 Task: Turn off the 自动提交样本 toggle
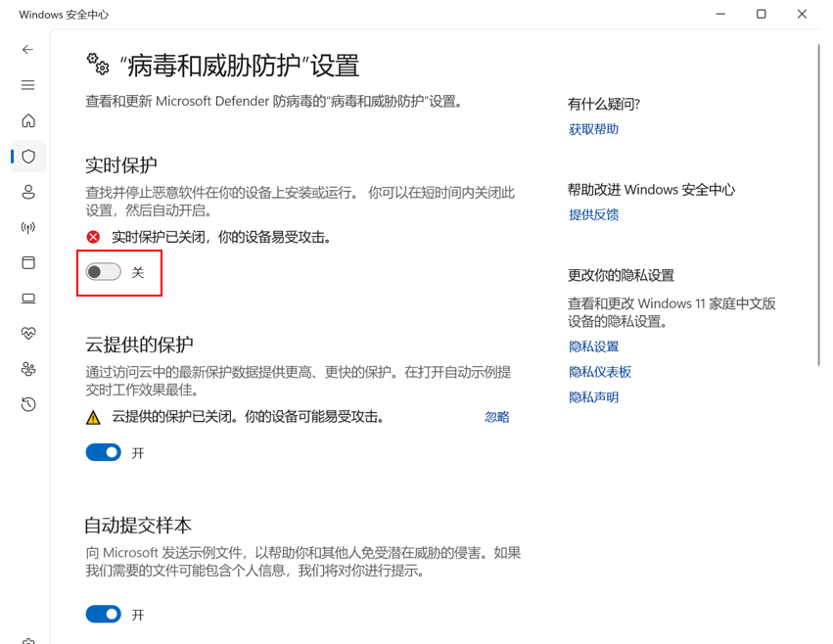click(104, 615)
